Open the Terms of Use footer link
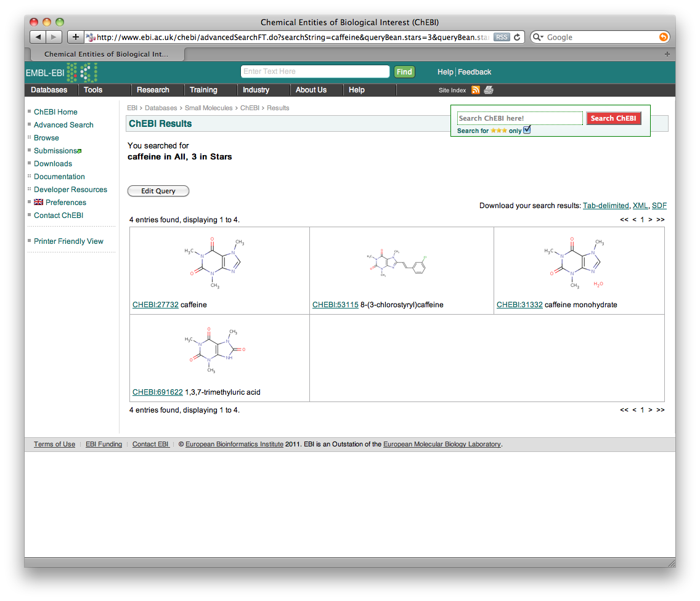 pyautogui.click(x=54, y=444)
